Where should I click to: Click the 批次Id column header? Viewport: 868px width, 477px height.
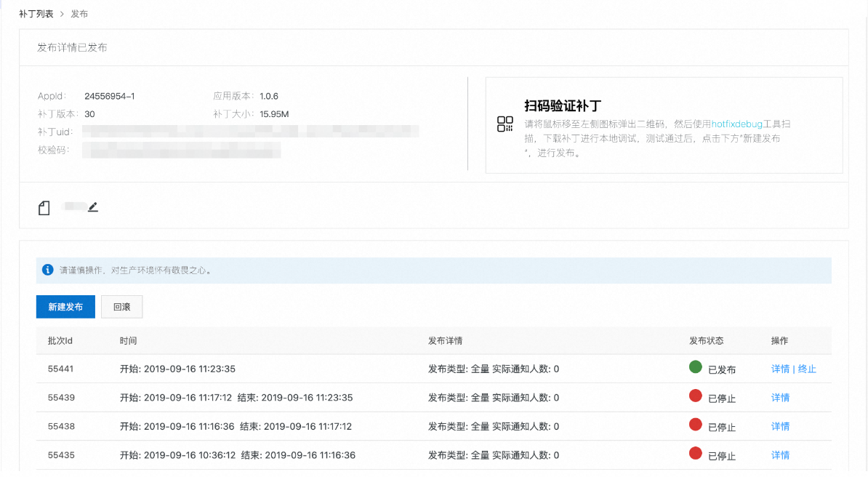click(60, 341)
